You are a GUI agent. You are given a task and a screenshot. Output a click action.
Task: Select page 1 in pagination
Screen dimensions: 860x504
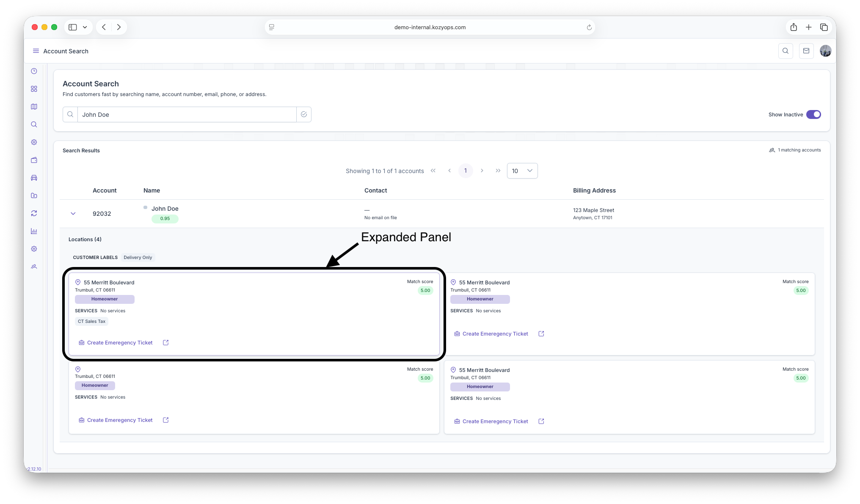click(x=465, y=171)
